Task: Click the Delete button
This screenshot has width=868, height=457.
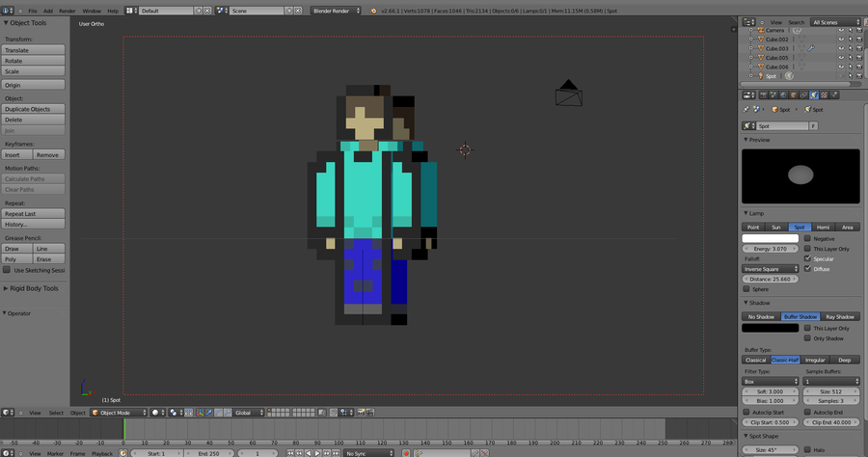Action: [x=33, y=120]
